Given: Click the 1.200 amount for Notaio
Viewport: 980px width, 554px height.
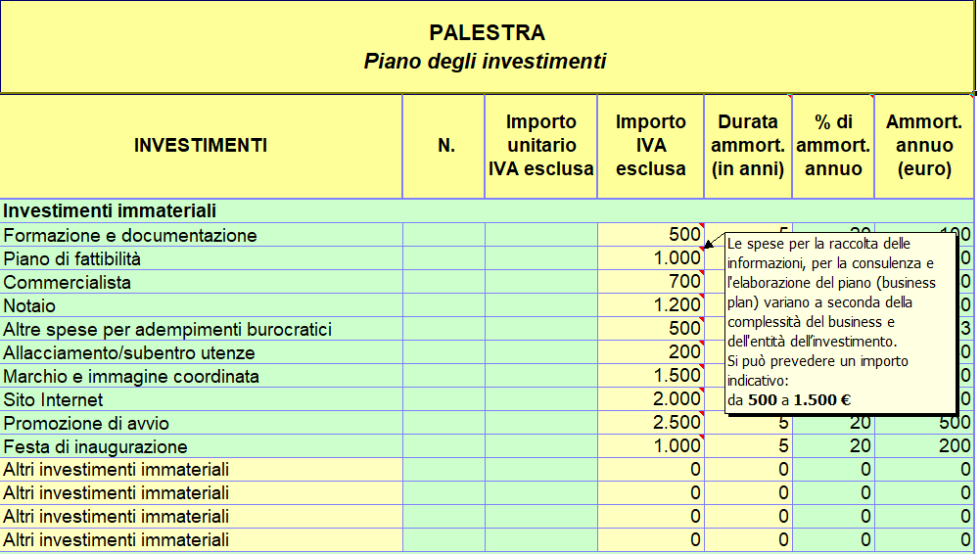Looking at the screenshot, I should click(651, 304).
